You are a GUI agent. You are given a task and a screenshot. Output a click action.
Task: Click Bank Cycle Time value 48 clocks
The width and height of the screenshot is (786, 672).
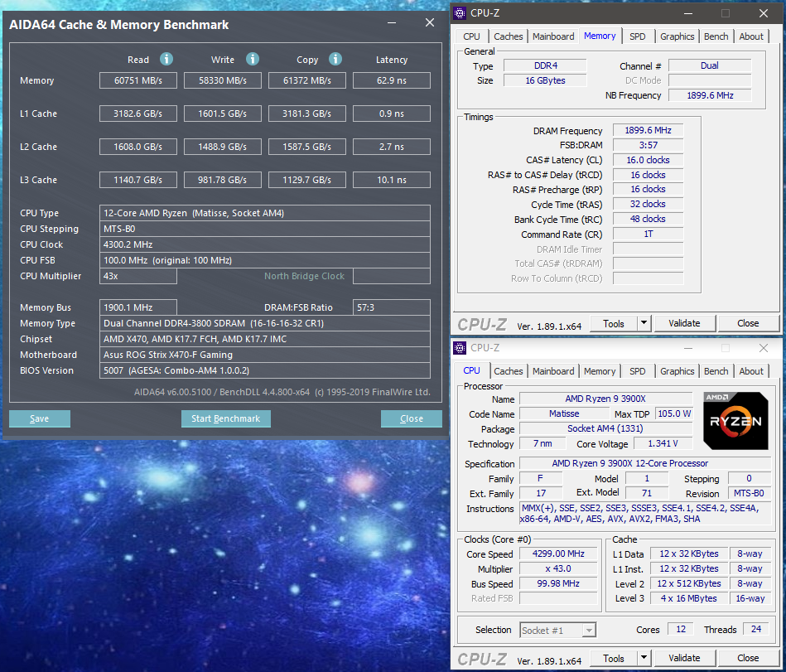click(x=649, y=219)
